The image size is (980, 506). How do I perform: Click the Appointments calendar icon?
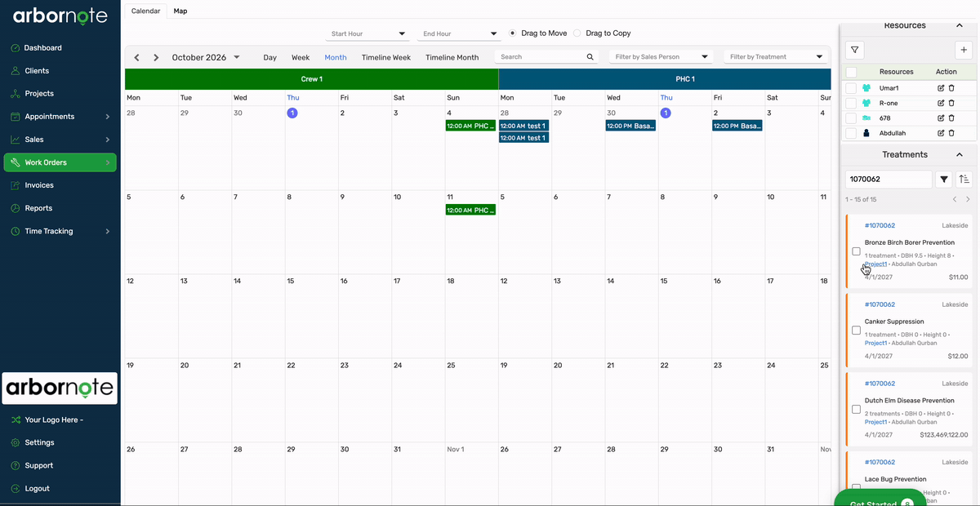pos(16,117)
